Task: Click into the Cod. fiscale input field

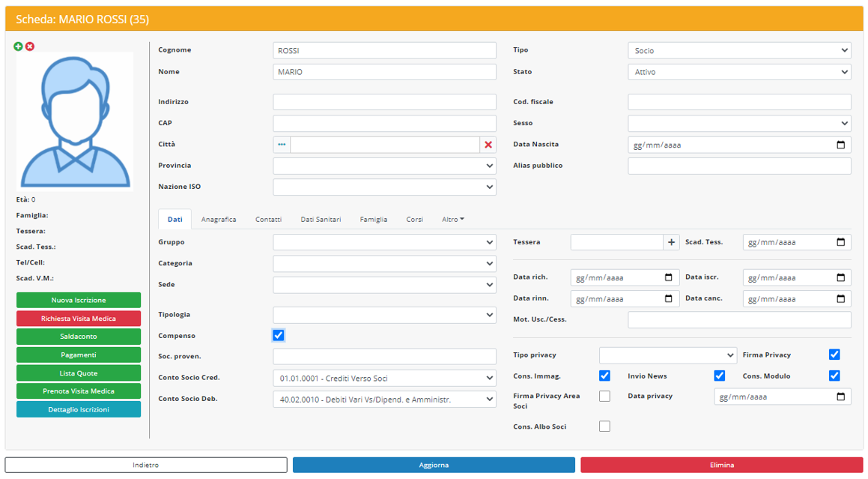Action: (738, 102)
